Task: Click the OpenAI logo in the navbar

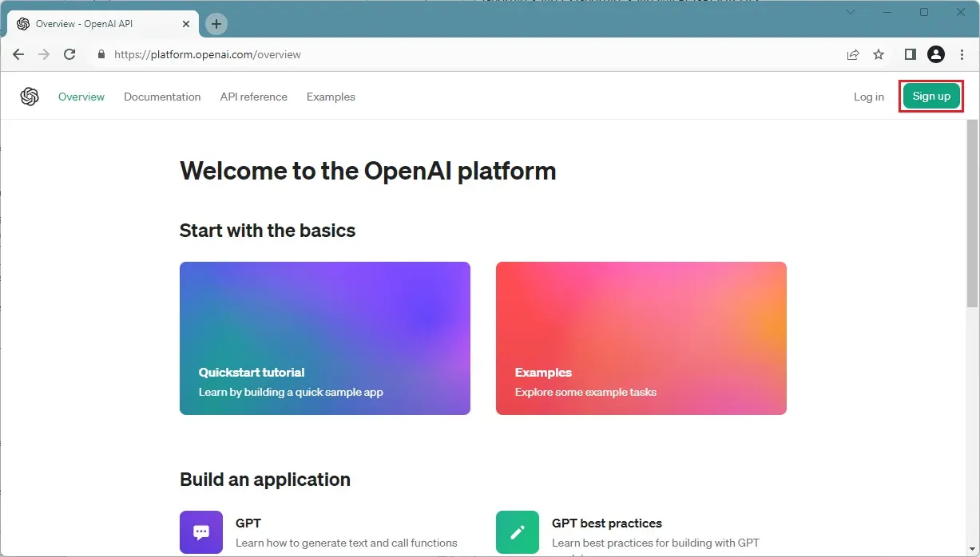Action: tap(30, 97)
